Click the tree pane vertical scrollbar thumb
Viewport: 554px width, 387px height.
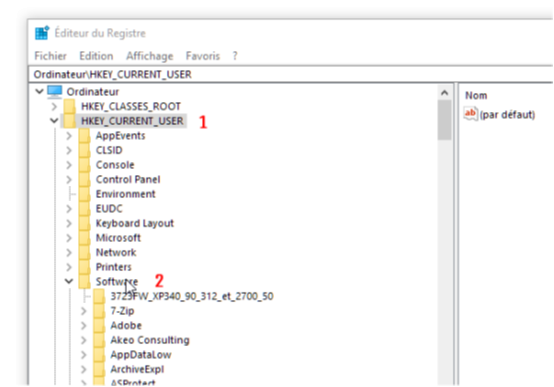click(444, 120)
